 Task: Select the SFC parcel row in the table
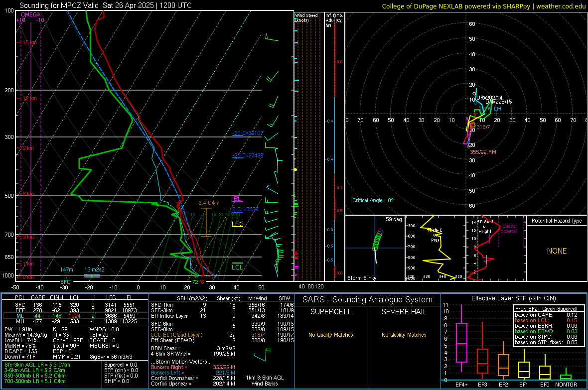pyautogui.click(x=75, y=305)
